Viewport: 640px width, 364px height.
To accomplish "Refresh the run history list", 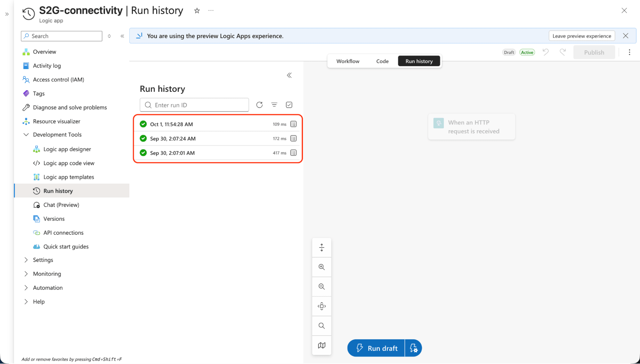I will pos(259,105).
